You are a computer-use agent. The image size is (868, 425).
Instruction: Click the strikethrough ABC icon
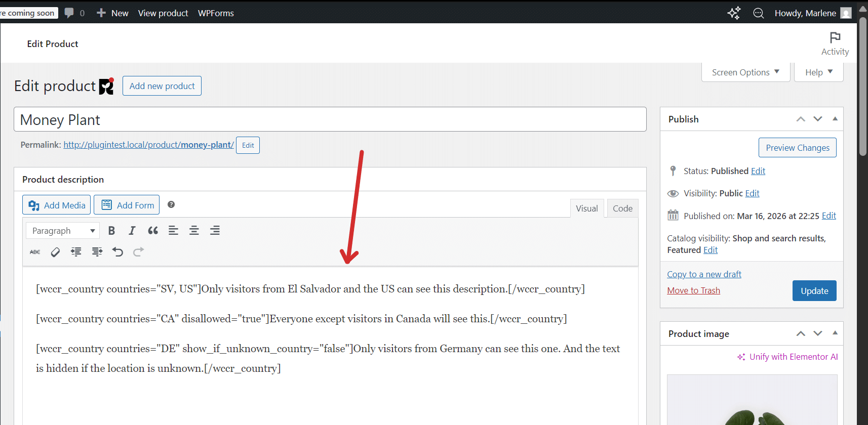[x=35, y=252]
